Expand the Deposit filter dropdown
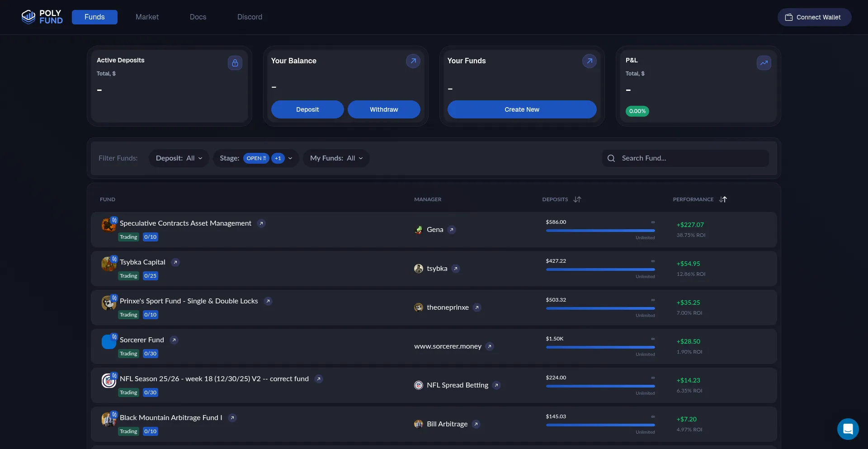The width and height of the screenshot is (868, 449). (179, 158)
